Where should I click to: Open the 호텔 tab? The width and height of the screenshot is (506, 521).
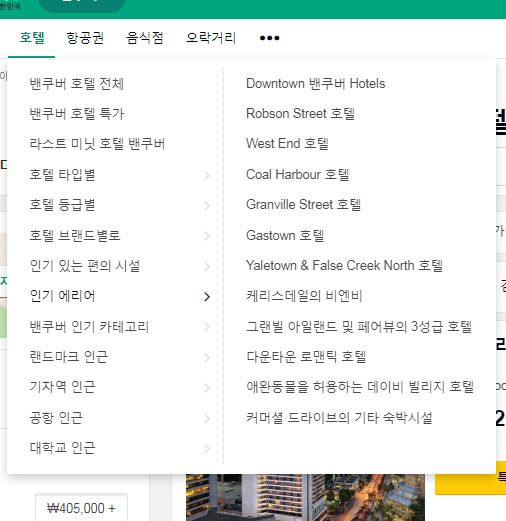click(32, 38)
